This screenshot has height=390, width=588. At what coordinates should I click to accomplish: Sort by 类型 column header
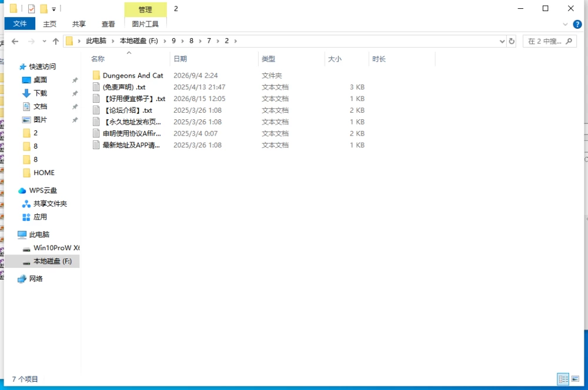(269, 59)
